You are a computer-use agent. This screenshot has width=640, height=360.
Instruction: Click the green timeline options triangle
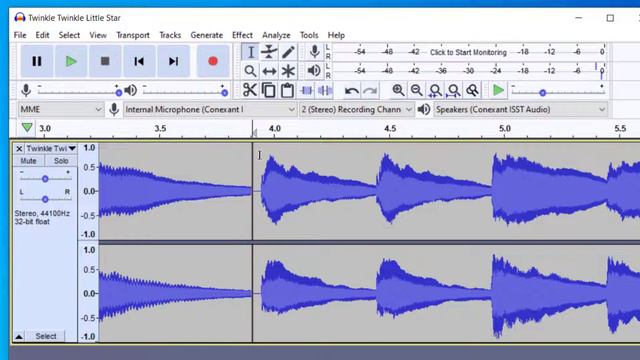point(27,127)
